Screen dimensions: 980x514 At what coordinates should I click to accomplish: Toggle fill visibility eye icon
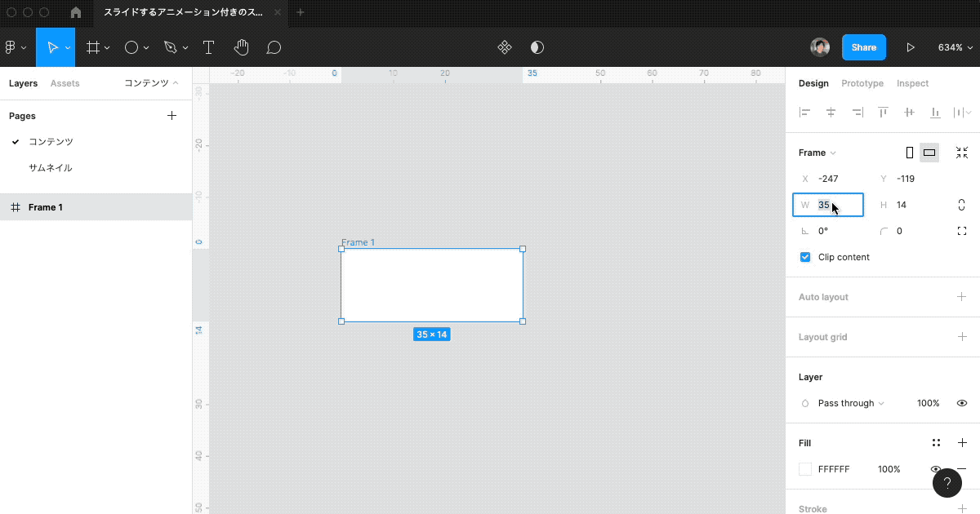(936, 469)
